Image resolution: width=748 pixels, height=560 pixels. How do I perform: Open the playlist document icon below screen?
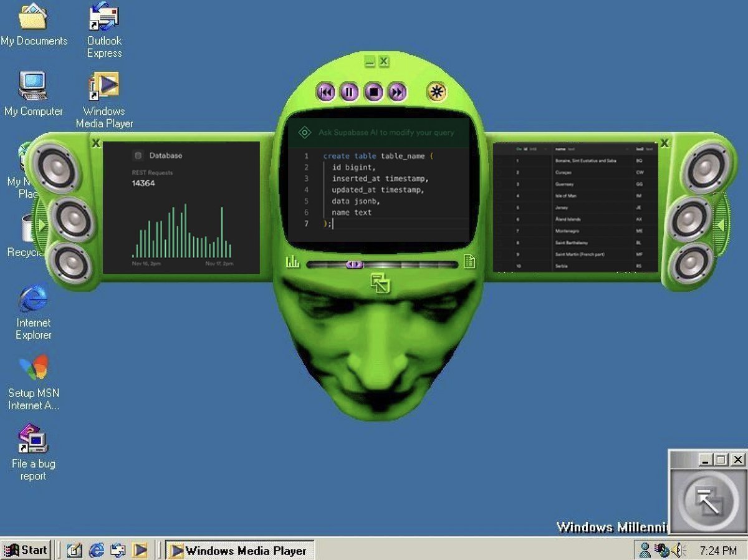[469, 262]
